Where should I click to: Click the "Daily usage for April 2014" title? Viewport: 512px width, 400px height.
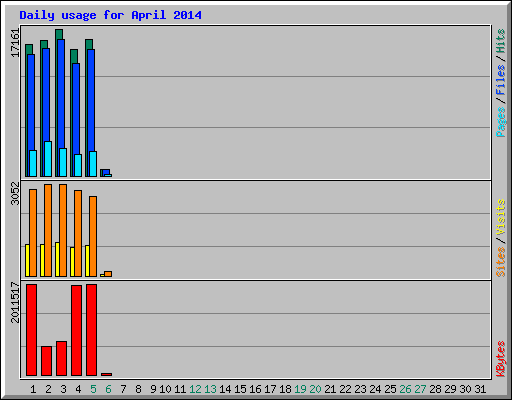[x=110, y=15]
